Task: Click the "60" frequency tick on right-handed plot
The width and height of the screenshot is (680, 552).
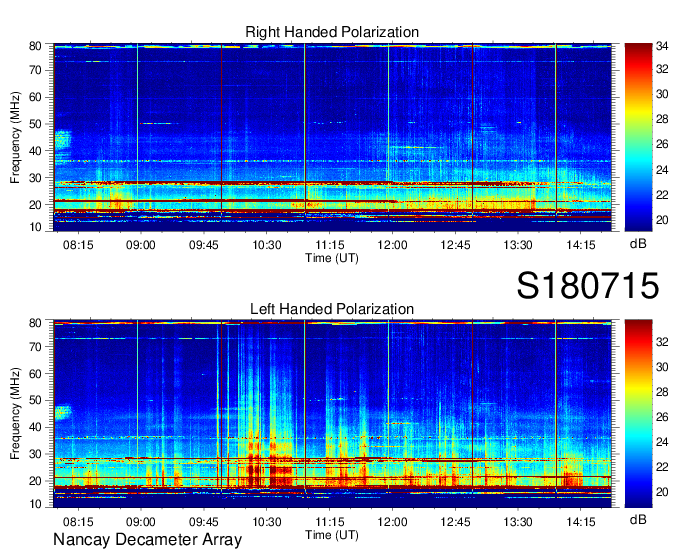Action: point(35,97)
